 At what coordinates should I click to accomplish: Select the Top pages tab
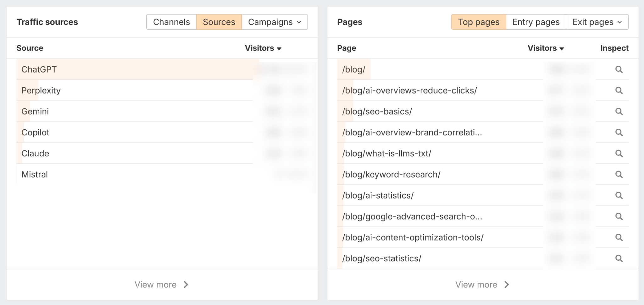tap(478, 22)
